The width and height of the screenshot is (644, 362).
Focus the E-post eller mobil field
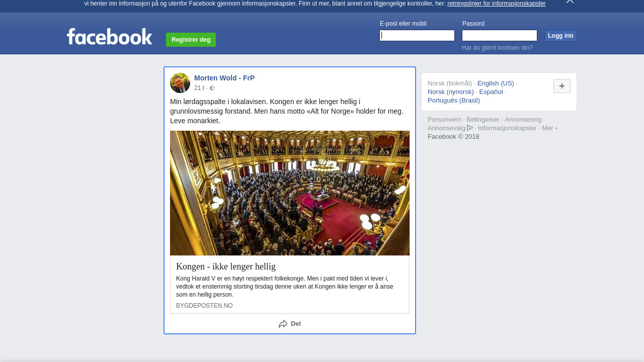[417, 35]
